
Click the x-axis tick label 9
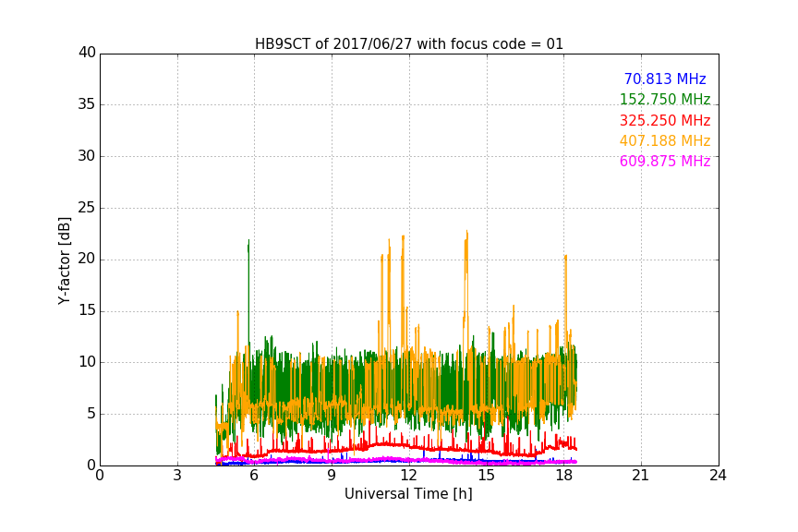tap(332, 476)
